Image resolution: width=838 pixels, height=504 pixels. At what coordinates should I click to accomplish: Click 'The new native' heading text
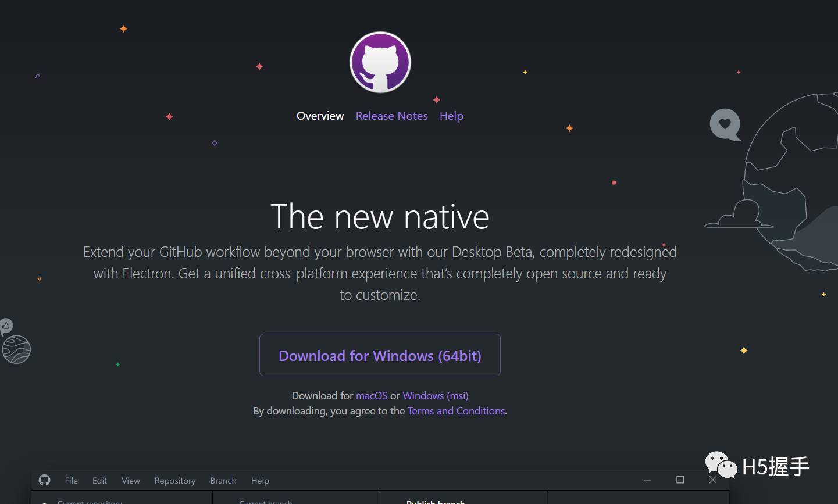(380, 217)
